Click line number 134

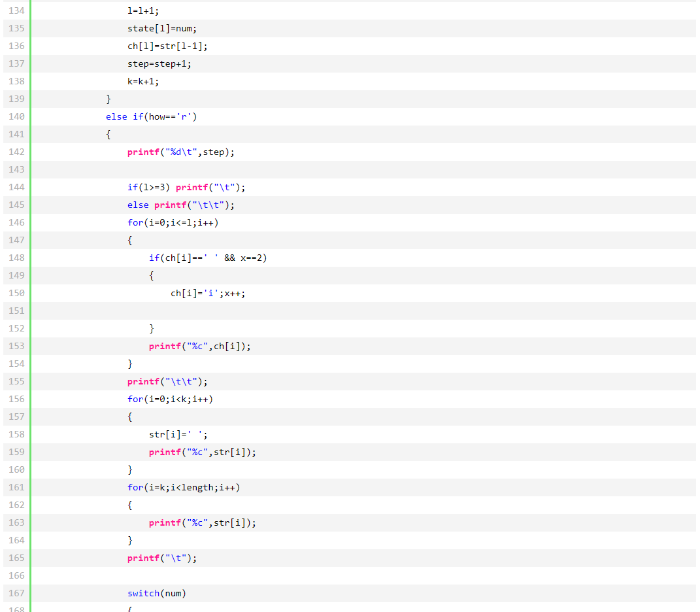(16, 10)
